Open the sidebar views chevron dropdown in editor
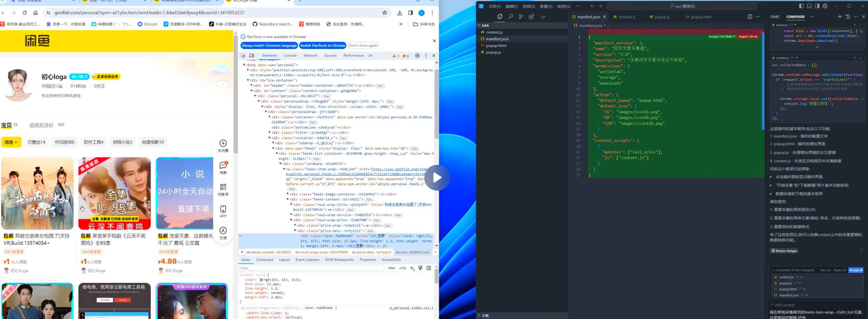 [543, 16]
